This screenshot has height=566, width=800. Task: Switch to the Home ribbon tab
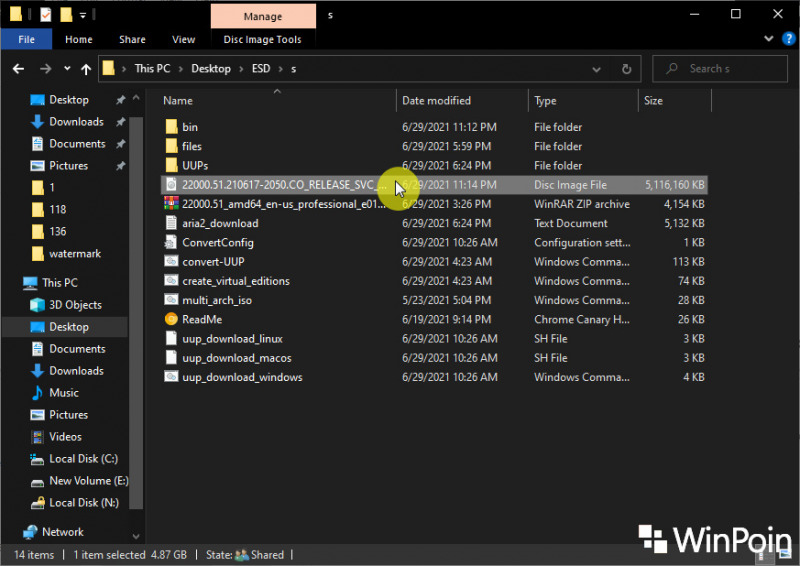pyautogui.click(x=79, y=39)
